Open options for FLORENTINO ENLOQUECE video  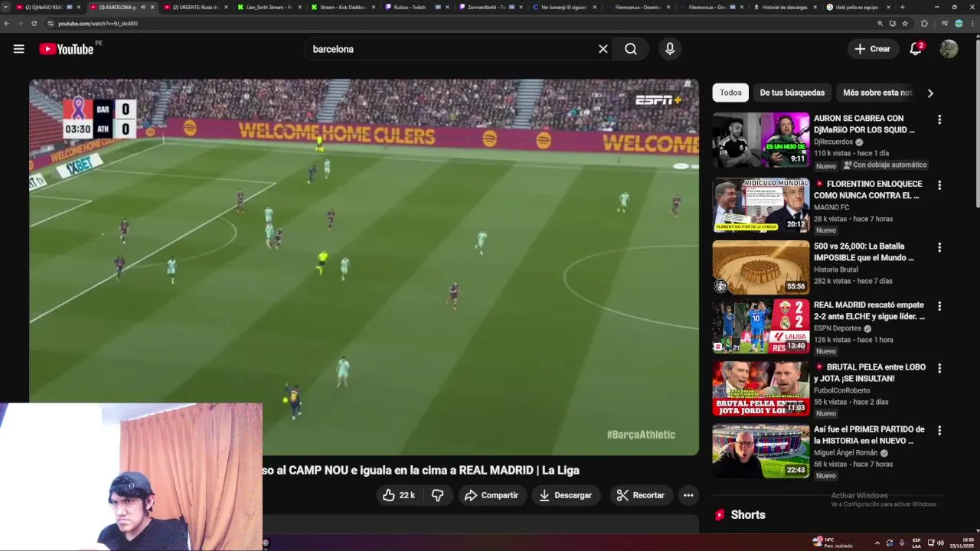[939, 185]
